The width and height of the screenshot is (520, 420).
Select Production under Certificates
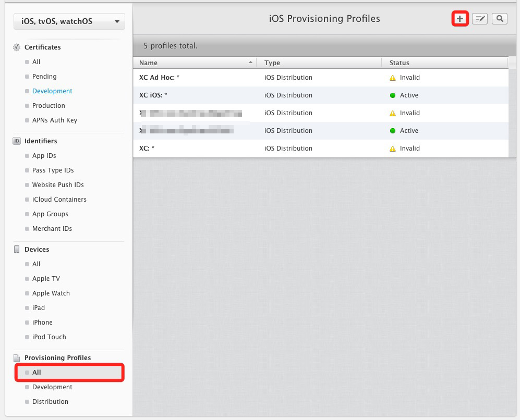49,105
